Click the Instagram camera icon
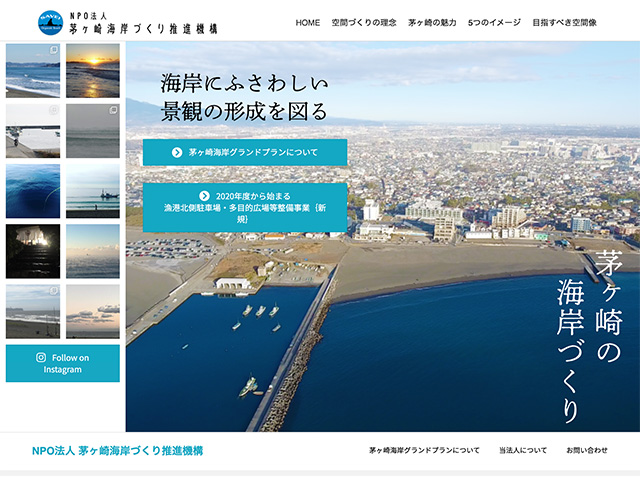Image resolution: width=640 pixels, height=480 pixels. coord(41,358)
